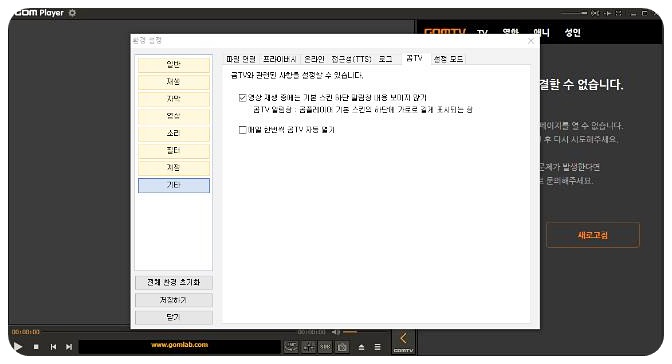Select the 자막 settings category
Screen dimensions: 672x364
174,99
